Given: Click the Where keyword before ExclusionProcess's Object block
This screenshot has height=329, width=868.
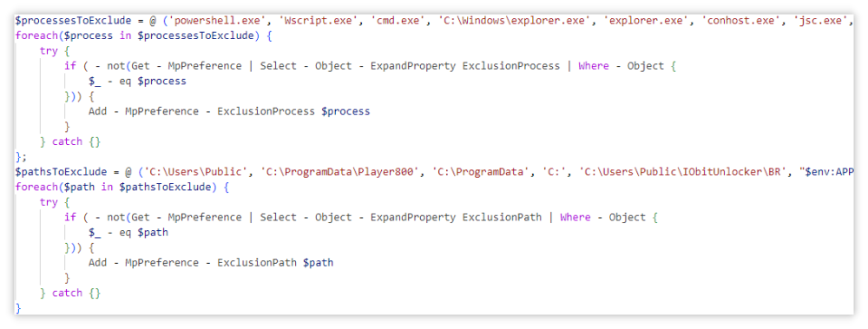Looking at the screenshot, I should click(x=594, y=66).
